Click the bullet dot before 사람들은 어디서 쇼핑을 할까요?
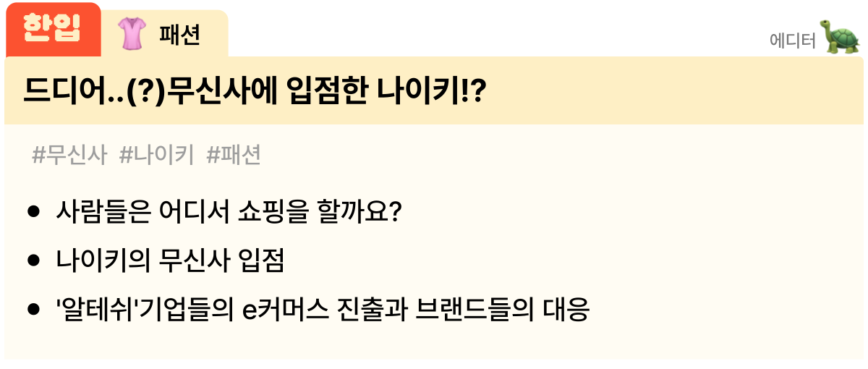 33,213
